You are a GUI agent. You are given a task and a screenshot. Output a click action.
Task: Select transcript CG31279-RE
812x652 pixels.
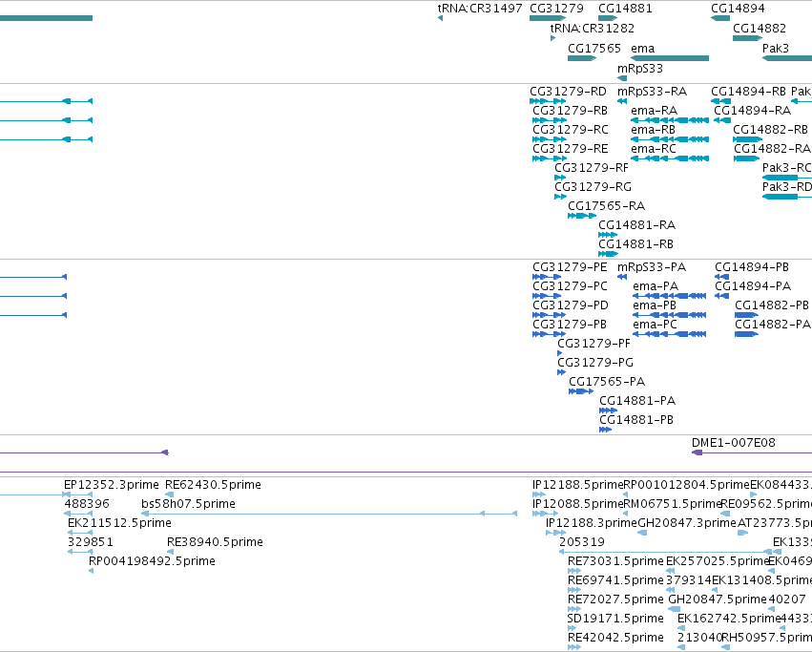point(570,149)
